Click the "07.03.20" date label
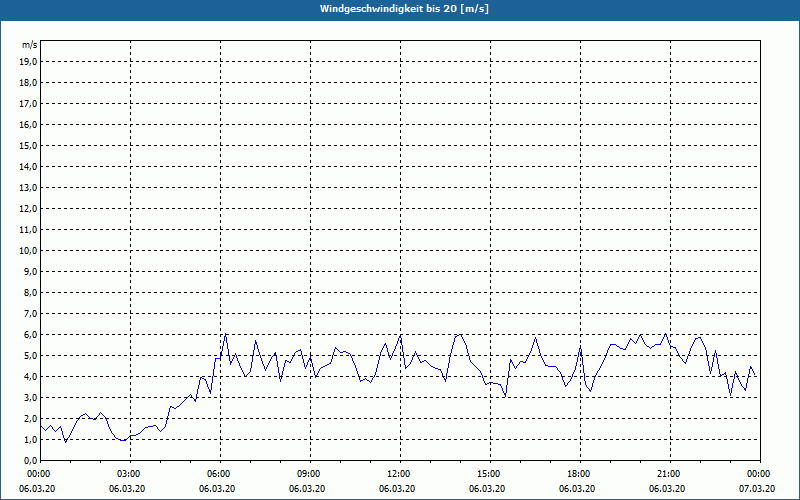Viewport: 800px width, 500px height. click(x=757, y=489)
